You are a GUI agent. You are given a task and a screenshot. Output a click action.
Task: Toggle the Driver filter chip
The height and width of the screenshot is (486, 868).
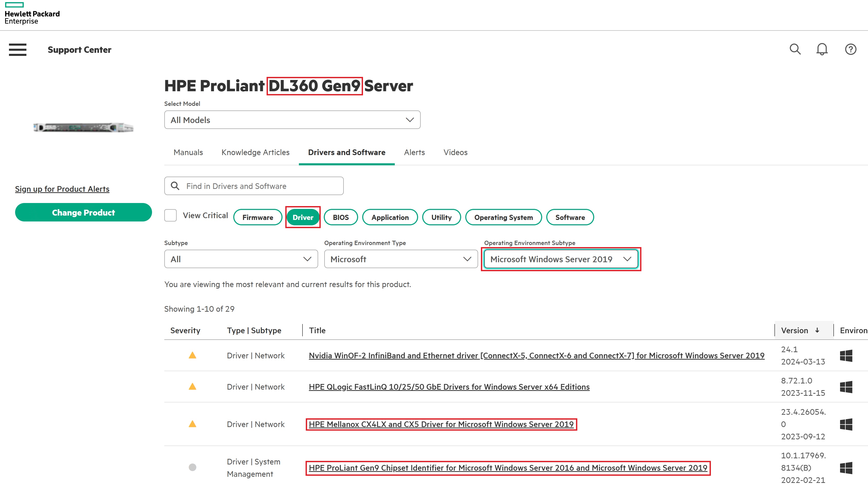pyautogui.click(x=303, y=217)
